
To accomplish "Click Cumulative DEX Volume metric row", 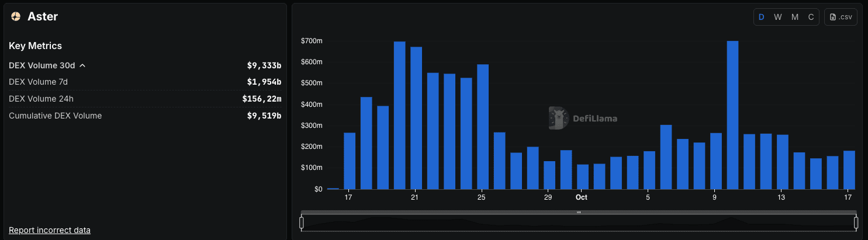I will point(145,116).
